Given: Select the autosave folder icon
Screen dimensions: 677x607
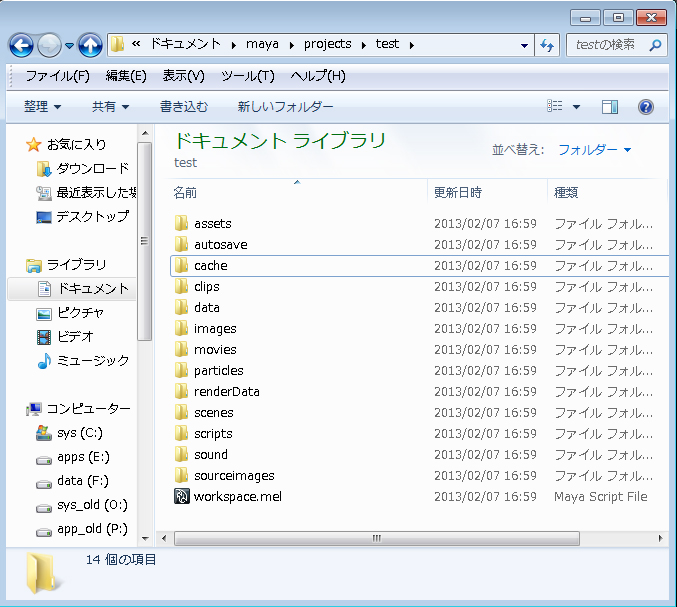Looking at the screenshot, I should pyautogui.click(x=181, y=244).
